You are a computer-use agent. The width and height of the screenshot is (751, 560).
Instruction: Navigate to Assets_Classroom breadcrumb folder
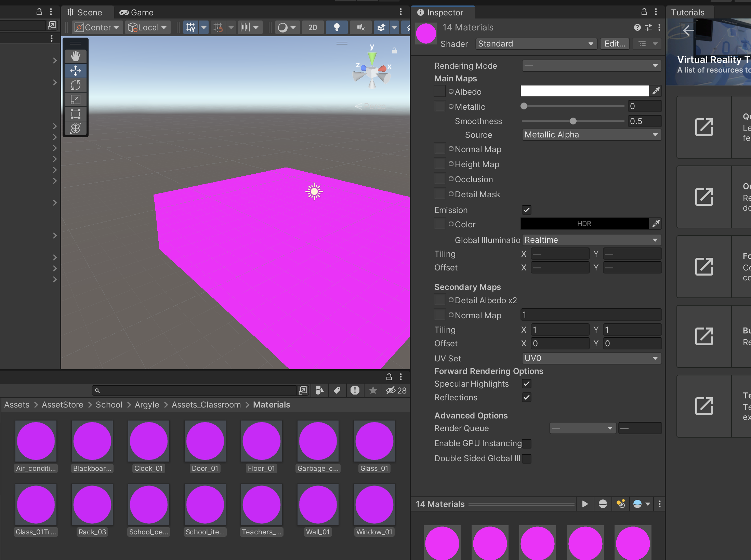[206, 405]
